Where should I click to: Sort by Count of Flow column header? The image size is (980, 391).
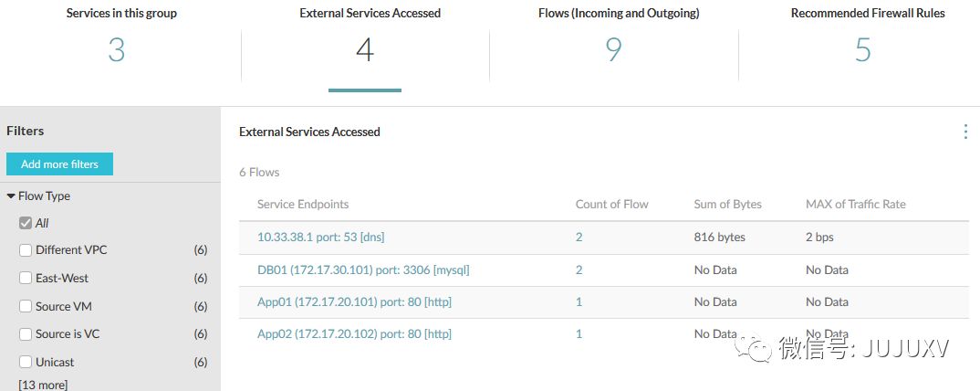coord(611,205)
